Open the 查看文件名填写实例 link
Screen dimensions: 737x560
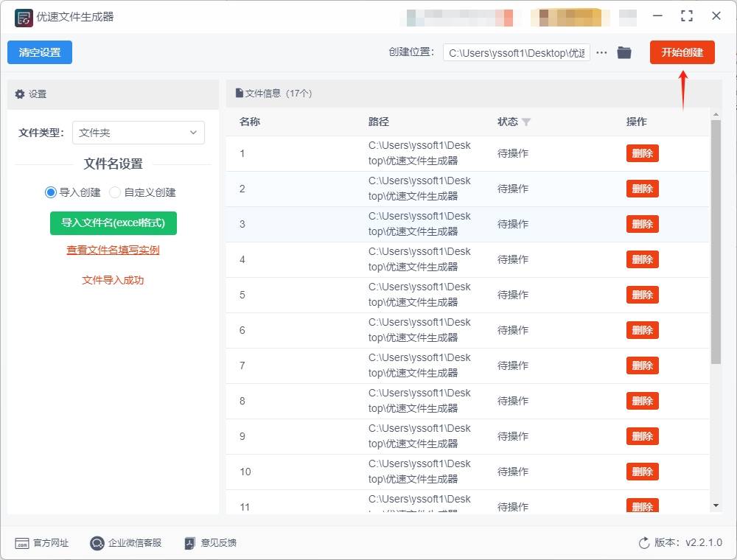click(112, 251)
